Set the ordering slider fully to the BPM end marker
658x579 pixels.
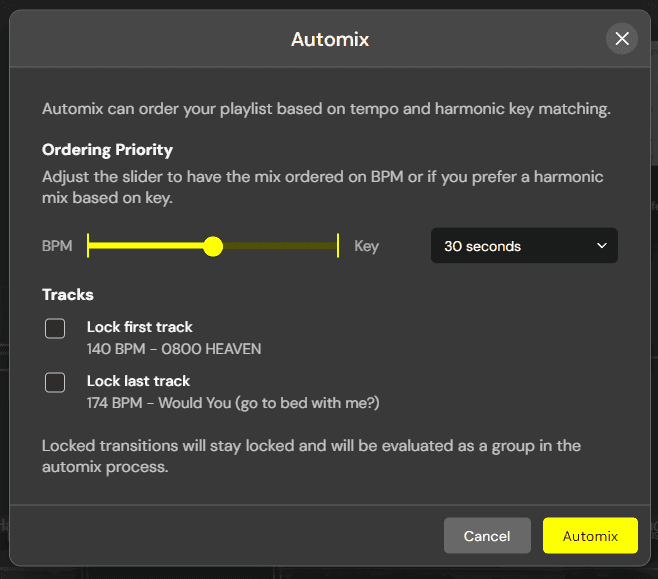point(88,246)
